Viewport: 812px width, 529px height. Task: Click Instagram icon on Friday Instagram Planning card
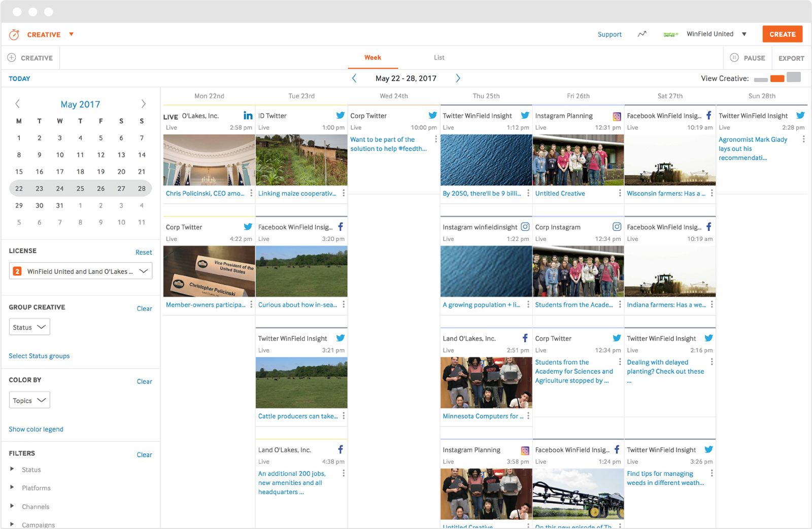coord(617,116)
